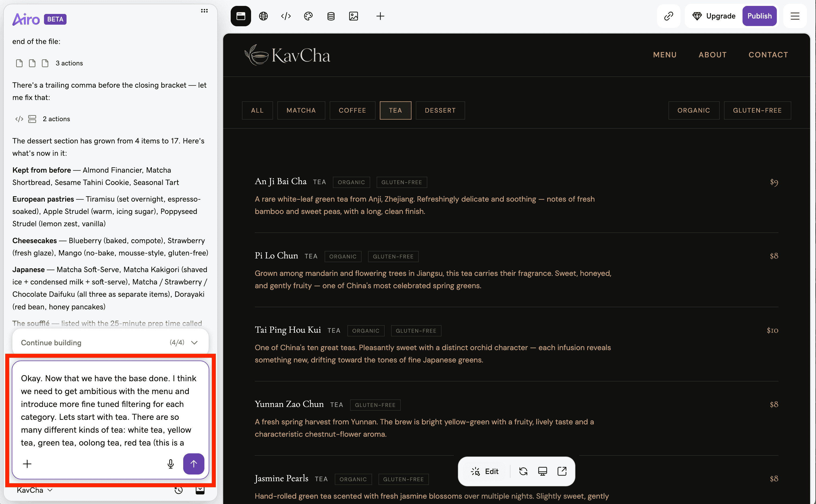Open the Airo panel options dots
816x504 pixels.
coord(204,11)
